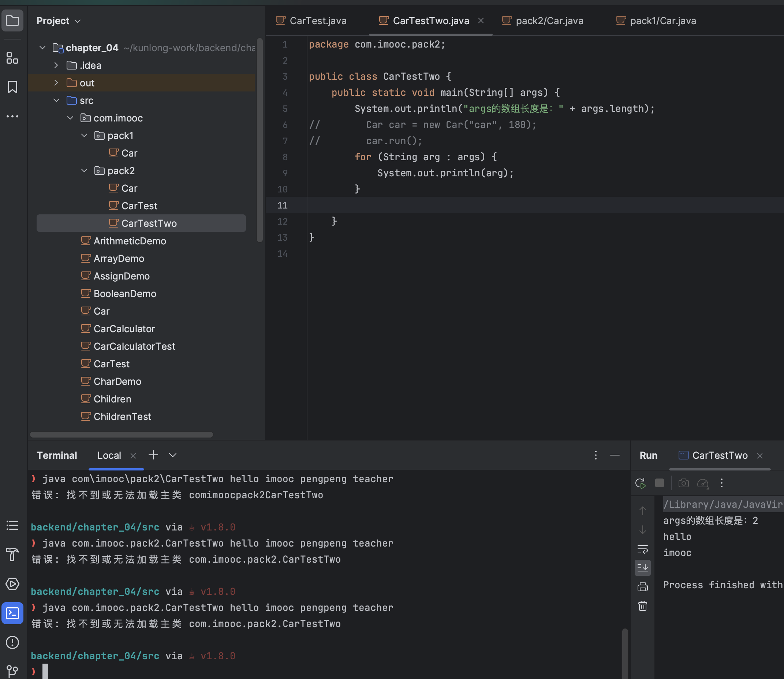This screenshot has height=679, width=784.
Task: Open the Project tool window folder icon
Action: pyautogui.click(x=12, y=20)
